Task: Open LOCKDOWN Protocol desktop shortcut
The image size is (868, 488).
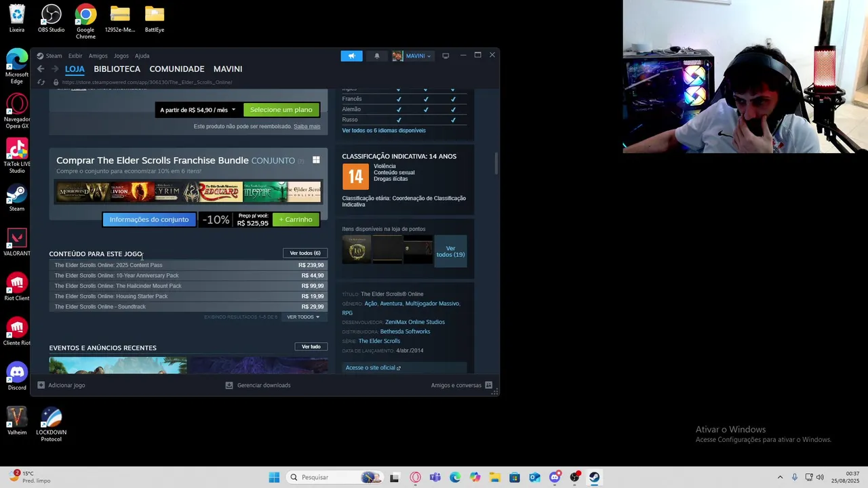Action: 51,424
